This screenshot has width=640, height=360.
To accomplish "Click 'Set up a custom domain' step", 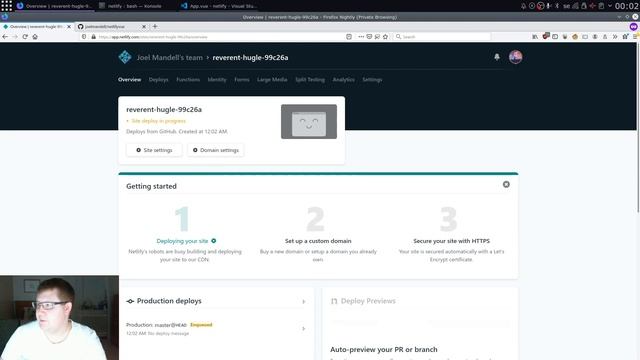I will pos(318,241).
